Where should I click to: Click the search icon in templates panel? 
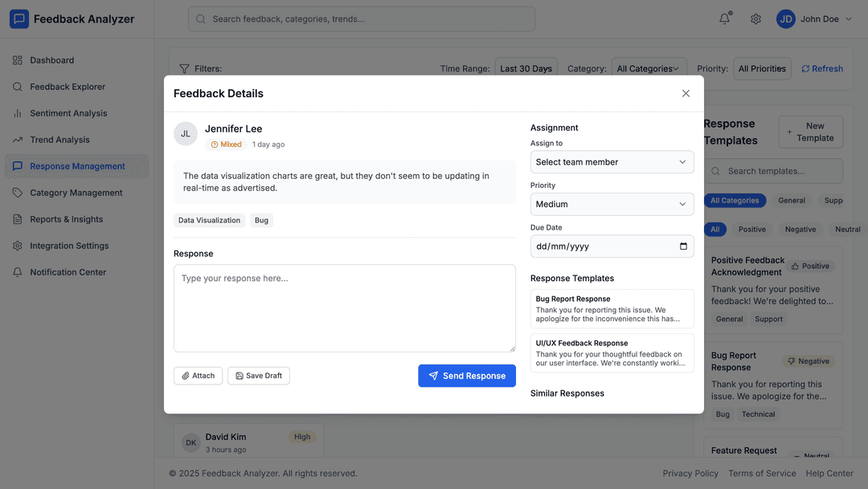[714, 171]
